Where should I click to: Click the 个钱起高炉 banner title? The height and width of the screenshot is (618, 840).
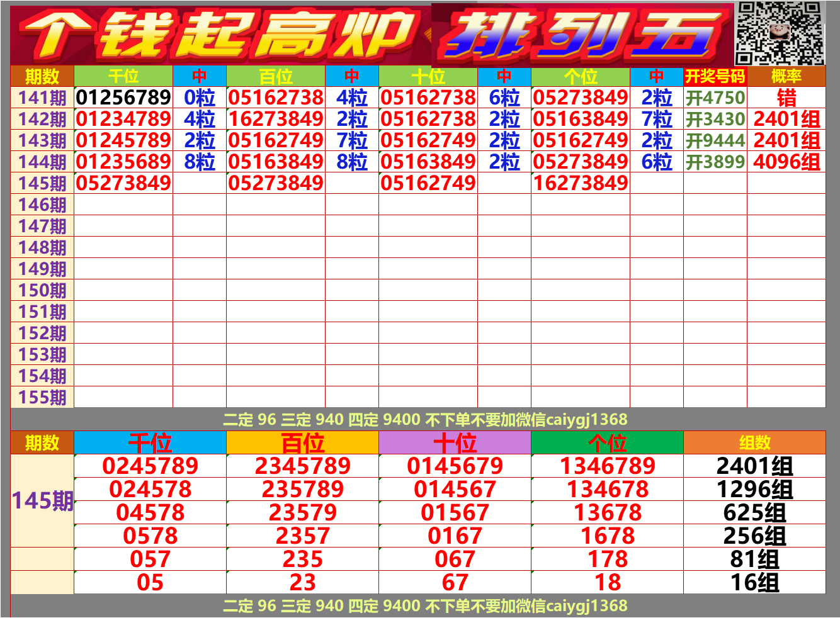tap(219, 34)
